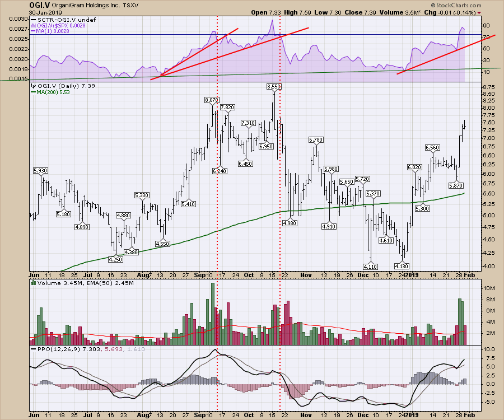
Task: Click the black line swatch beside SCTR-OGI.V
Action: [x=34, y=20]
